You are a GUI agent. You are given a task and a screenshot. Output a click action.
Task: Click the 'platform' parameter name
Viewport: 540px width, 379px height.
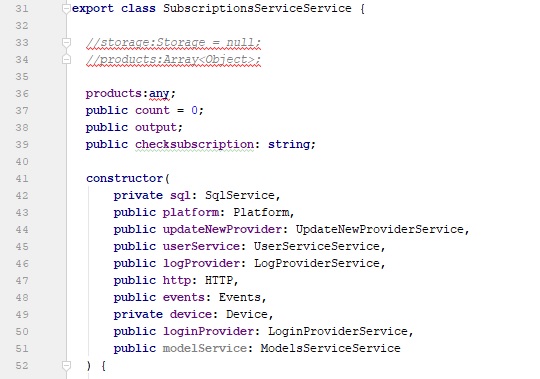click(x=191, y=212)
